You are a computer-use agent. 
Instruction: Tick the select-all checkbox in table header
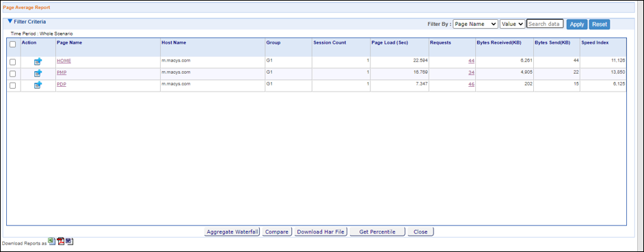coord(13,44)
